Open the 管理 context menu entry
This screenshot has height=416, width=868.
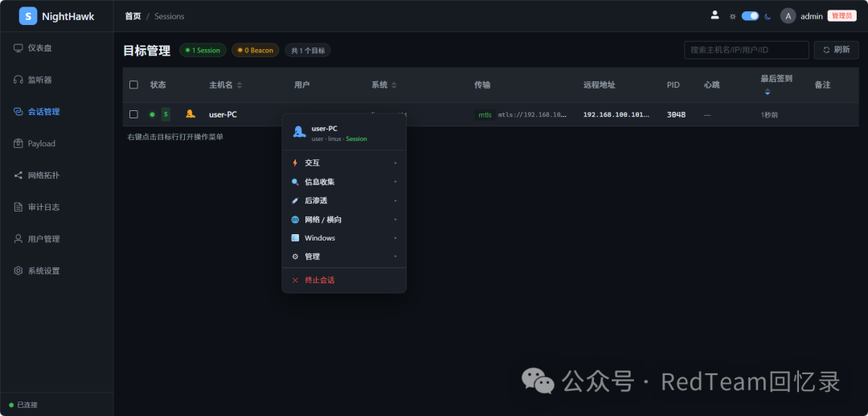click(344, 257)
